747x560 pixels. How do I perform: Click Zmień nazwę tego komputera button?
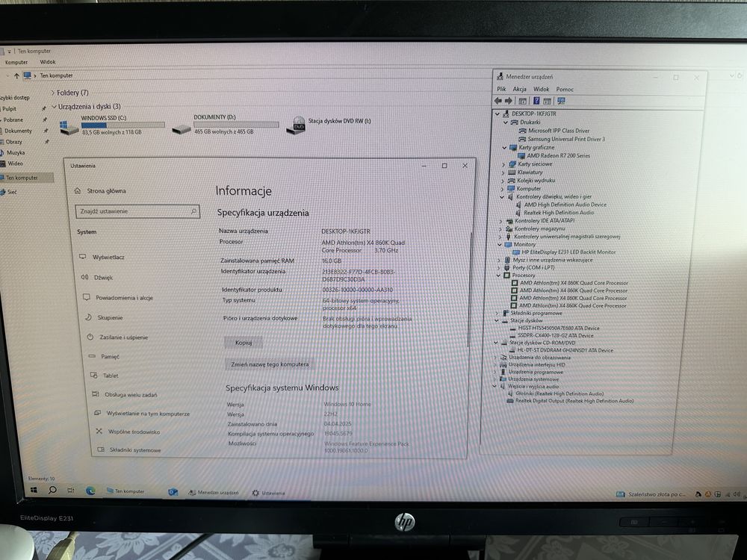tap(270, 364)
